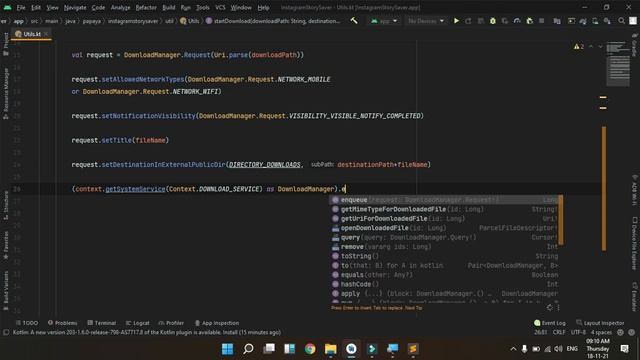The image size is (640, 360).
Task: Open Sublime Text from the taskbar
Action: click(413, 349)
